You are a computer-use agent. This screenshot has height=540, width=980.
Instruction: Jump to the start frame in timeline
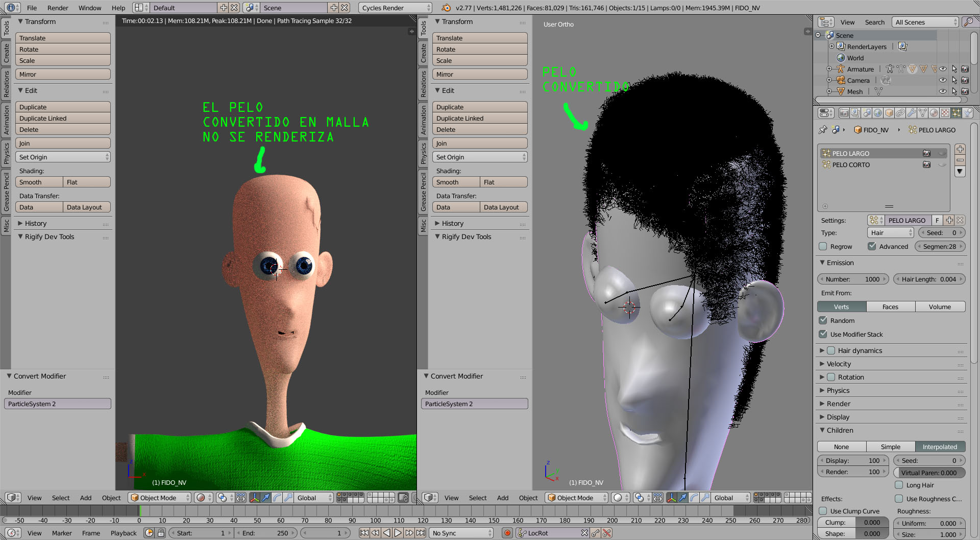pos(364,533)
